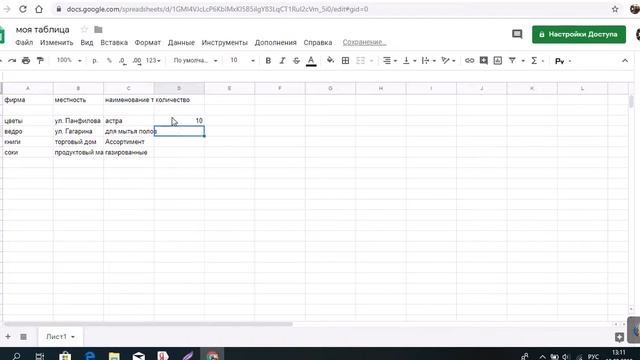Select the Лист1 sheet tab
The image size is (640, 360).
click(60, 337)
